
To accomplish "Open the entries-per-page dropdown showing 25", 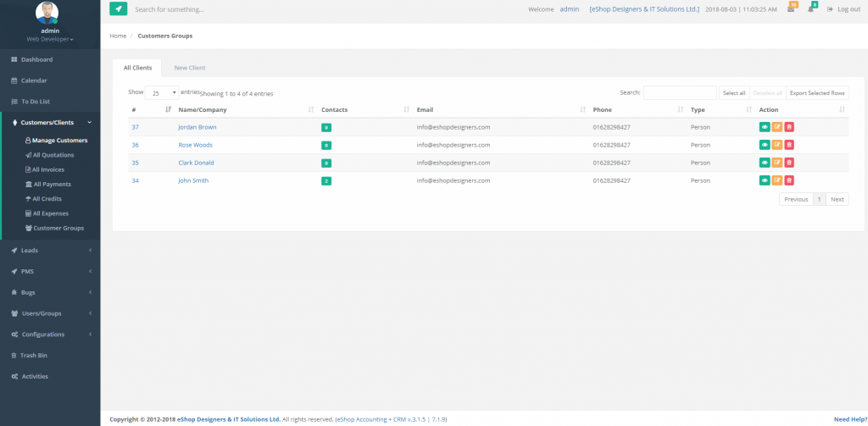I will [161, 93].
